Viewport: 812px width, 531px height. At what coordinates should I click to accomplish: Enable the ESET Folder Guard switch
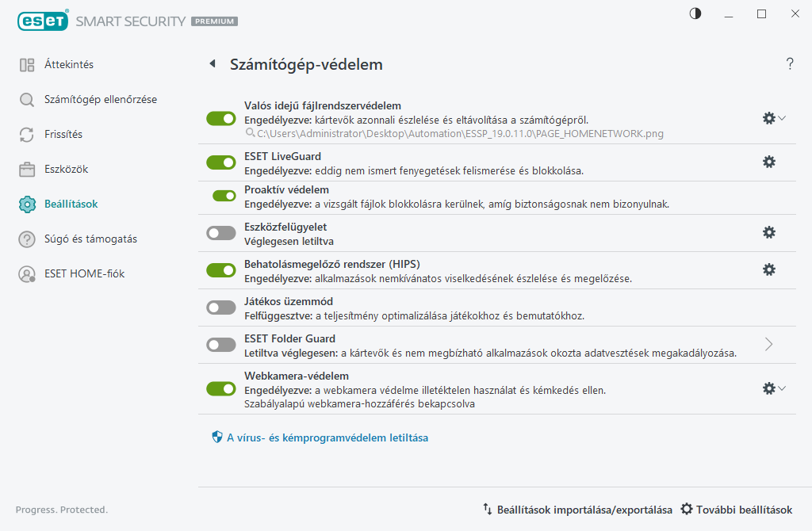pos(221,345)
